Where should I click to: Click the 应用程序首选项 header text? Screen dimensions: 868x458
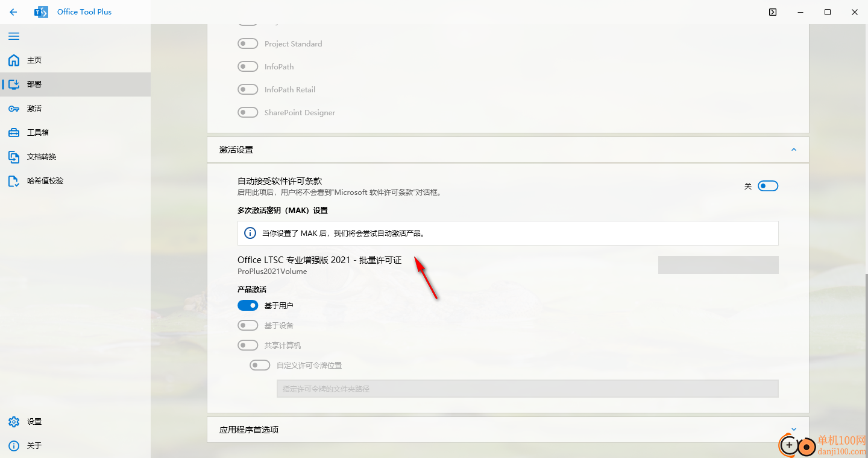249,430
